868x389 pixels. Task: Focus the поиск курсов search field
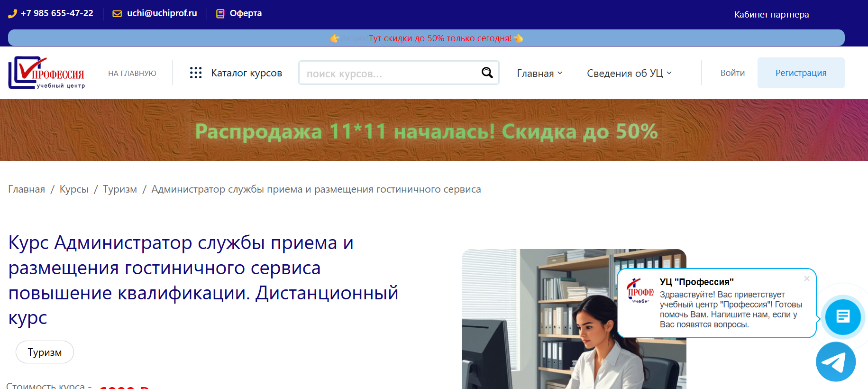tap(389, 74)
